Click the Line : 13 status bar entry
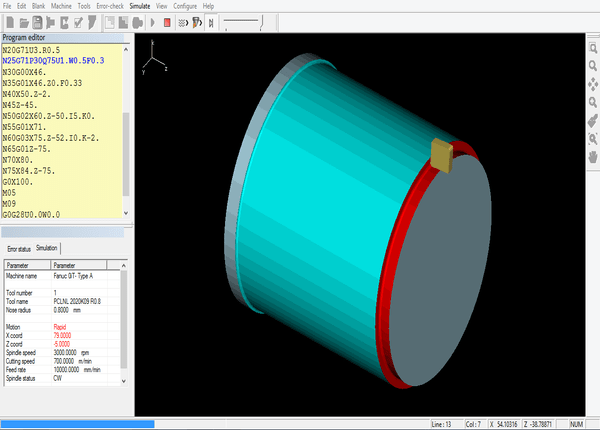 coord(442,424)
